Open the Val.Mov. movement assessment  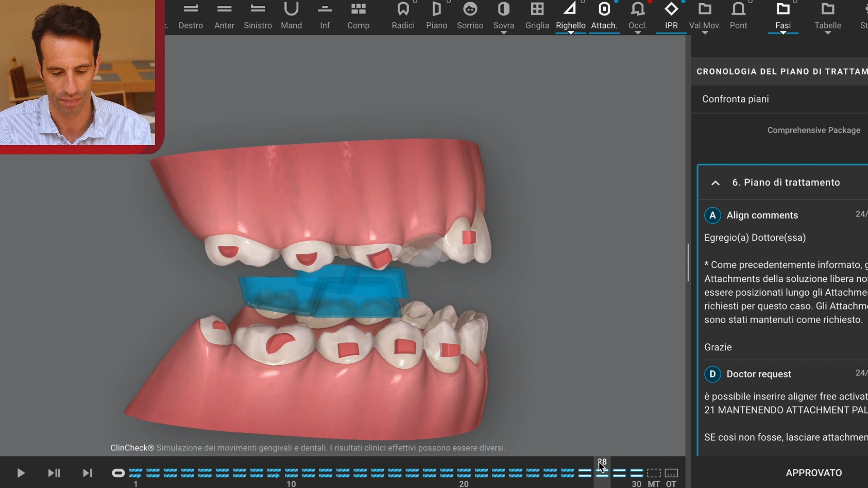coord(704,16)
